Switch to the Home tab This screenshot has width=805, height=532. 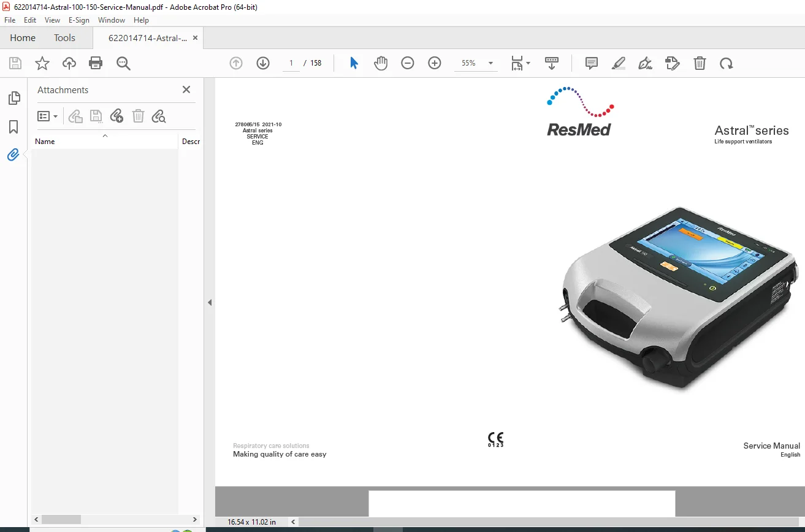(23, 38)
